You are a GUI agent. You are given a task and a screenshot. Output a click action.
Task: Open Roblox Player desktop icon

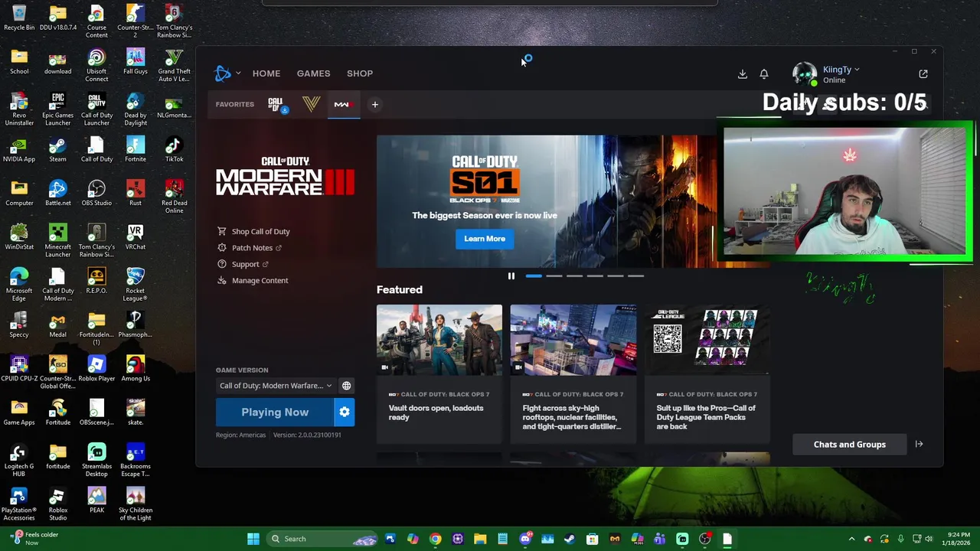(x=96, y=368)
